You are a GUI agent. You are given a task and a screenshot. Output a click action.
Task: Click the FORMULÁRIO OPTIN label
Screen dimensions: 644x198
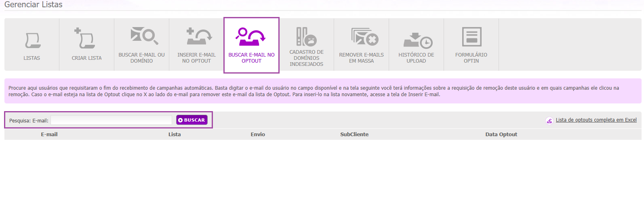coord(471,58)
